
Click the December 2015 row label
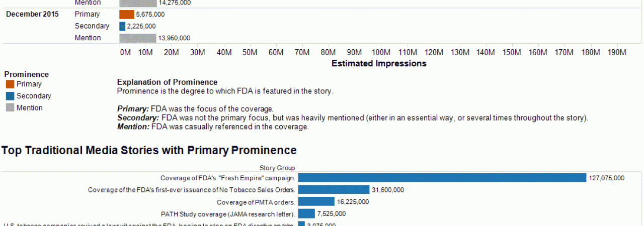point(32,14)
